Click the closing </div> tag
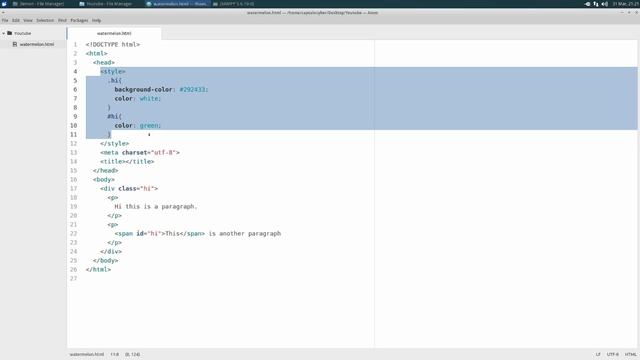The image size is (640, 360). point(111,251)
